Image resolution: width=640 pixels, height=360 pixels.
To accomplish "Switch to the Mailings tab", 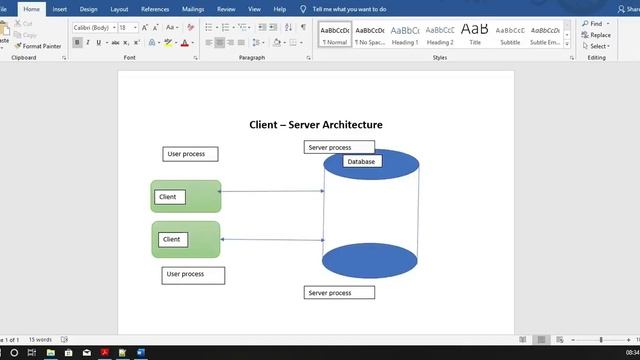I will coord(193,9).
